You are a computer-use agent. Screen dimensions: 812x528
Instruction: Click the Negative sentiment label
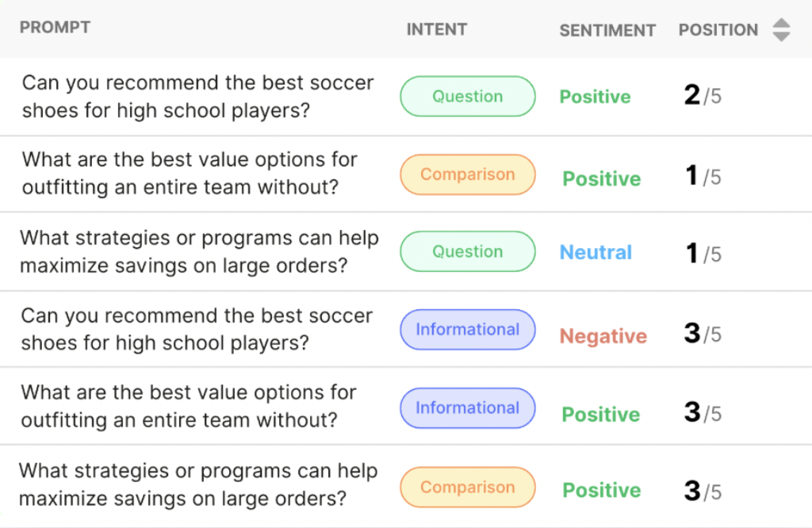pos(603,336)
